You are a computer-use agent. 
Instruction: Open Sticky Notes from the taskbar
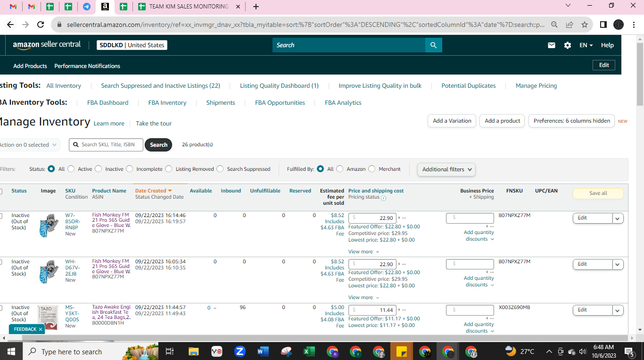click(x=402, y=352)
